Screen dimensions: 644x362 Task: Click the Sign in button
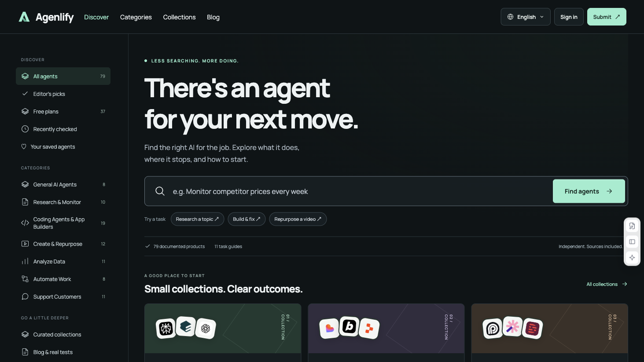point(569,17)
